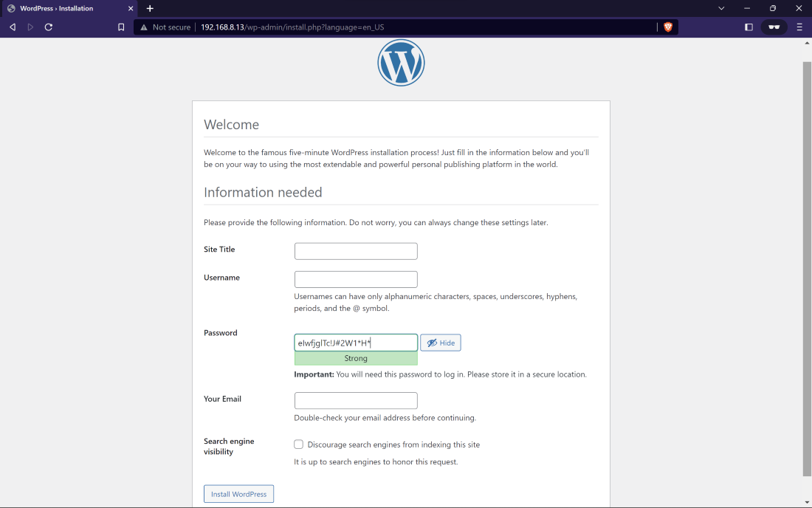
Task: Close the WordPress Installation tab
Action: click(x=131, y=8)
